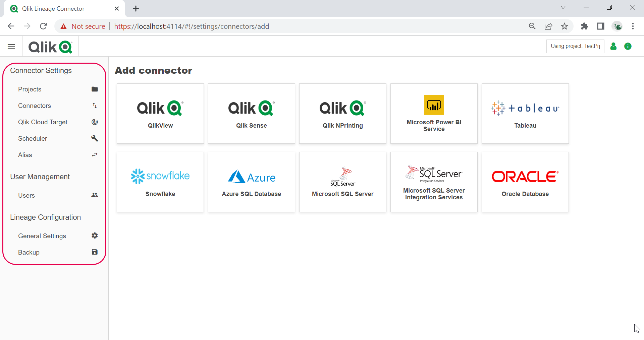Click Using project: TestPrj selector
Viewport: 644px width, 340px height.
pyautogui.click(x=575, y=46)
